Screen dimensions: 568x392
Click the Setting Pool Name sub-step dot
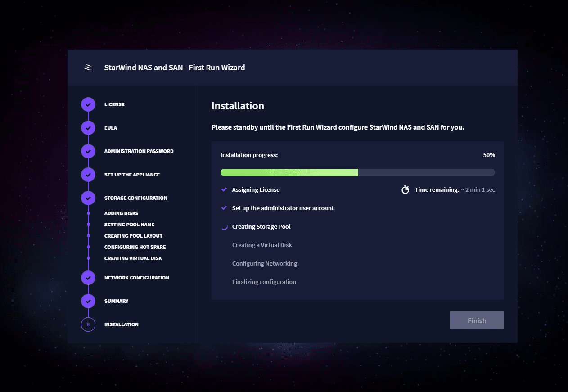[x=88, y=225]
